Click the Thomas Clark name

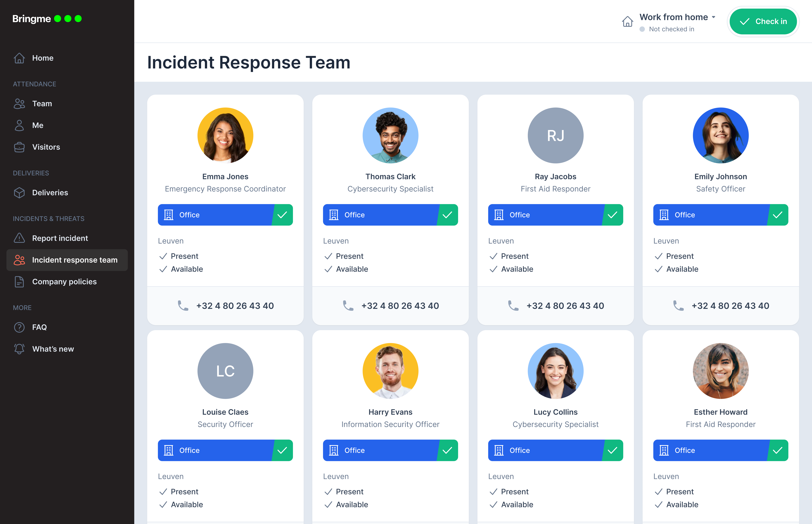[x=391, y=177]
